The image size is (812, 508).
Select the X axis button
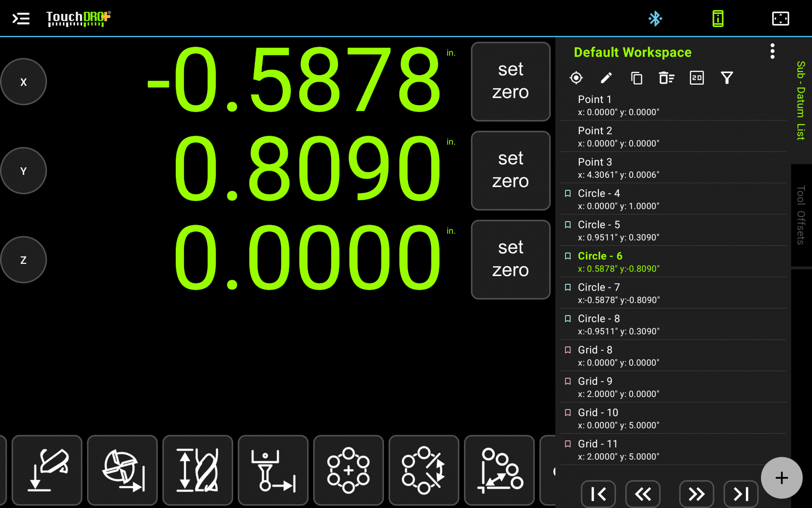[x=23, y=82]
